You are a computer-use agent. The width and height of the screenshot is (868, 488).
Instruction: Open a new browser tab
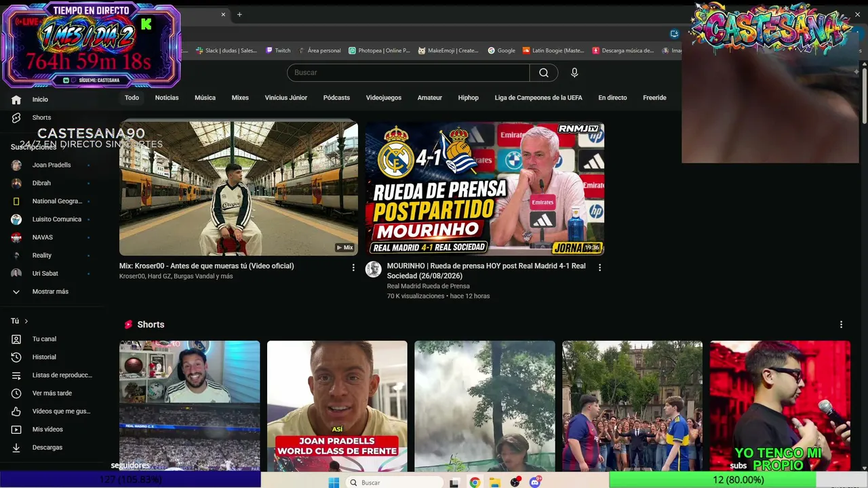click(239, 14)
